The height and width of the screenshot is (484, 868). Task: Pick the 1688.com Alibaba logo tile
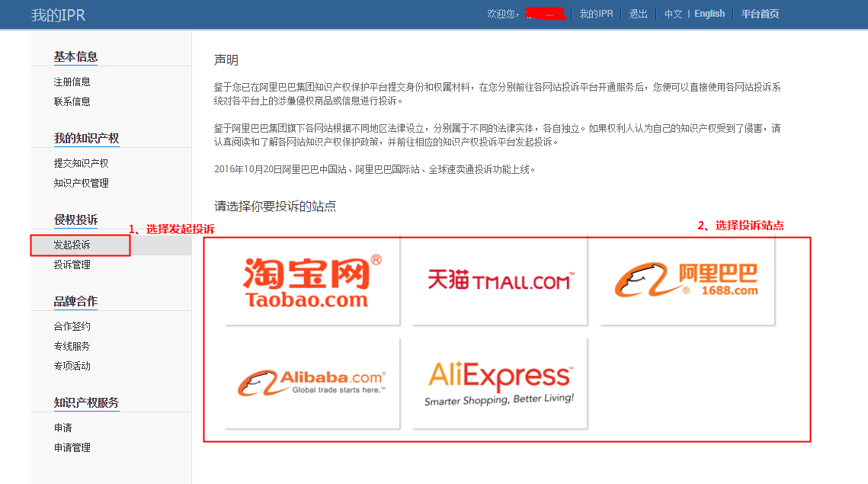pos(687,281)
